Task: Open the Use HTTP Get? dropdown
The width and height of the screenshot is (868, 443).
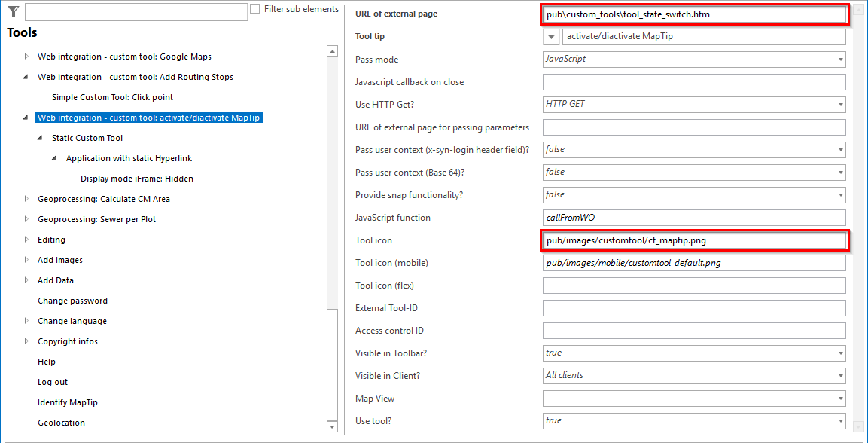Action: point(839,104)
